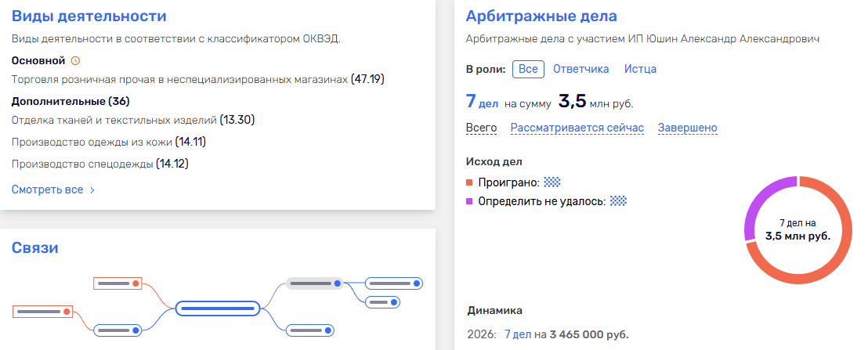Click the far-left red node in the Связи graph
Viewport: 868px width, 350px height.
pyautogui.click(x=43, y=312)
